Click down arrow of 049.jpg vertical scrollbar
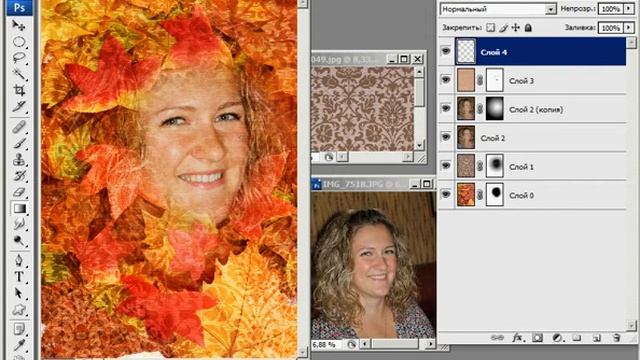Image resolution: width=640 pixels, height=360 pixels. tap(419, 145)
